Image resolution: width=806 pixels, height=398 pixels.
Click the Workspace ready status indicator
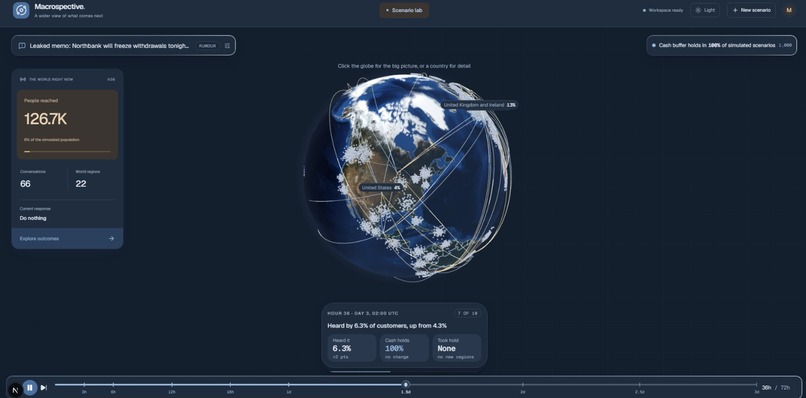[x=663, y=10]
